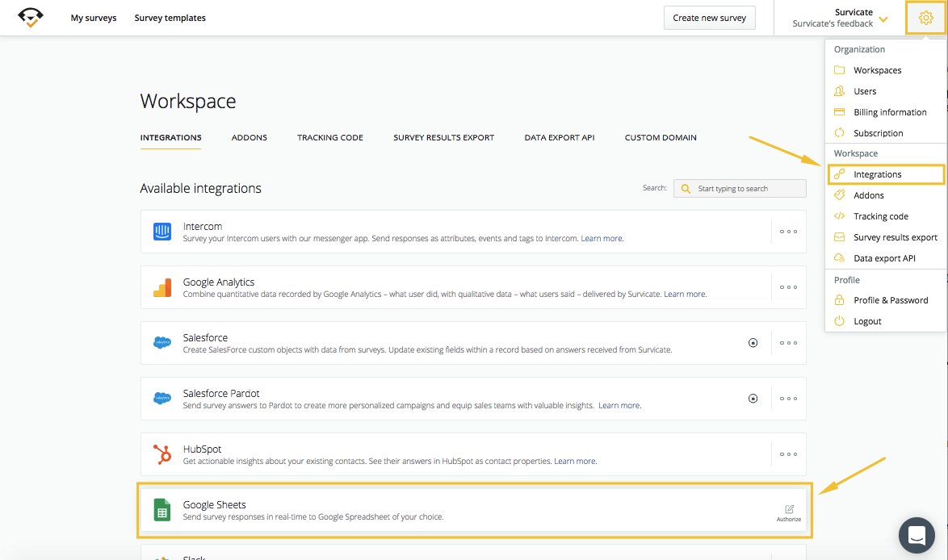The width and height of the screenshot is (948, 560).
Task: Focus the integrations search field
Action: [740, 189]
